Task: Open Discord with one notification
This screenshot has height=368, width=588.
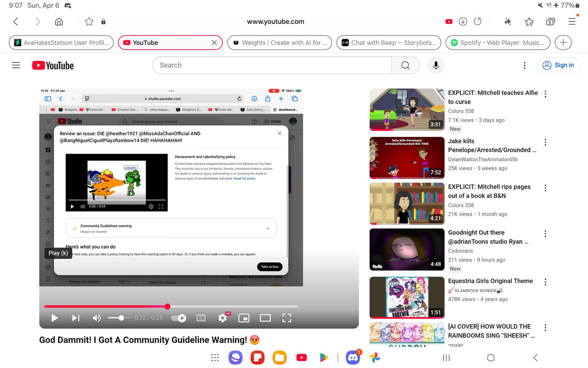Action: (353, 357)
